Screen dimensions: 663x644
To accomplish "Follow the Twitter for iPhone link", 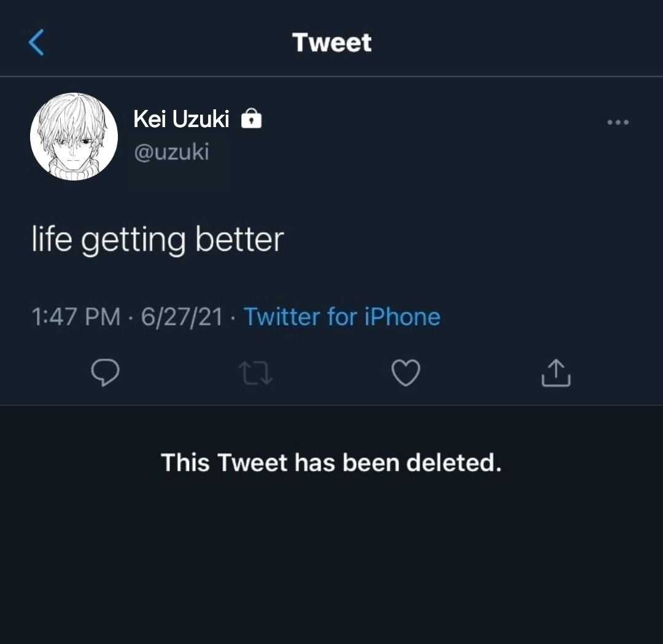I will [342, 317].
